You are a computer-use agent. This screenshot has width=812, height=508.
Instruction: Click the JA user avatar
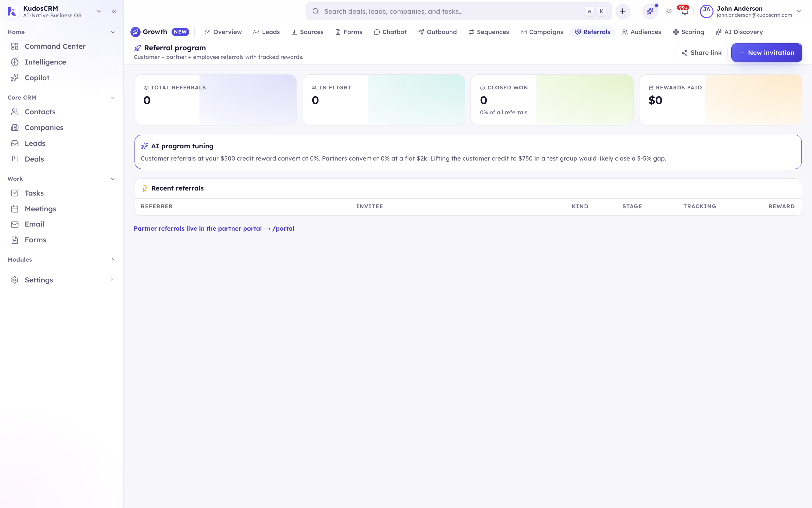[706, 11]
